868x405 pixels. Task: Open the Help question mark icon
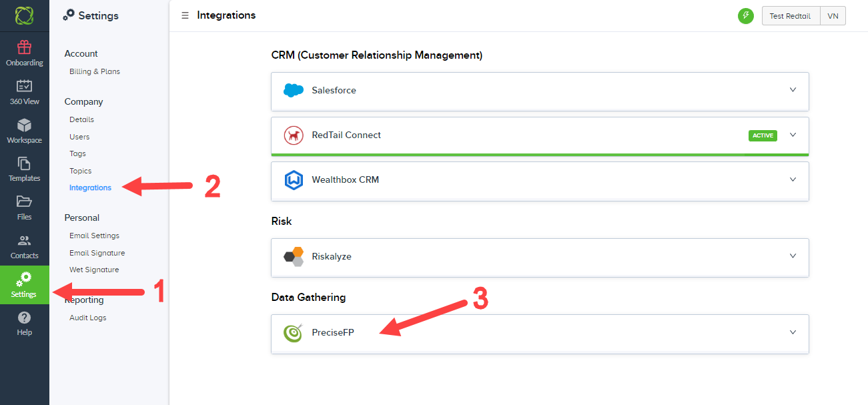coord(24,318)
